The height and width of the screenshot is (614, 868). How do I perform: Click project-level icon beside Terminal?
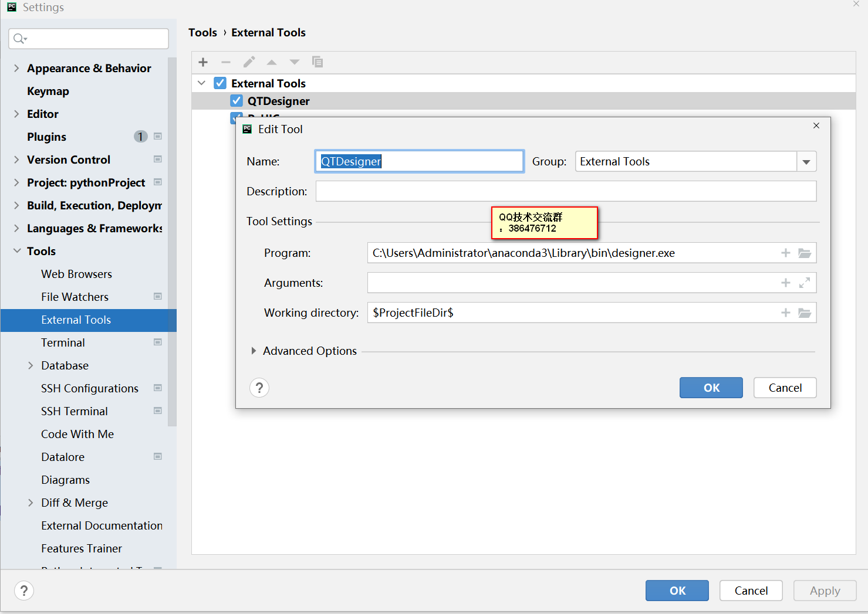(x=158, y=342)
